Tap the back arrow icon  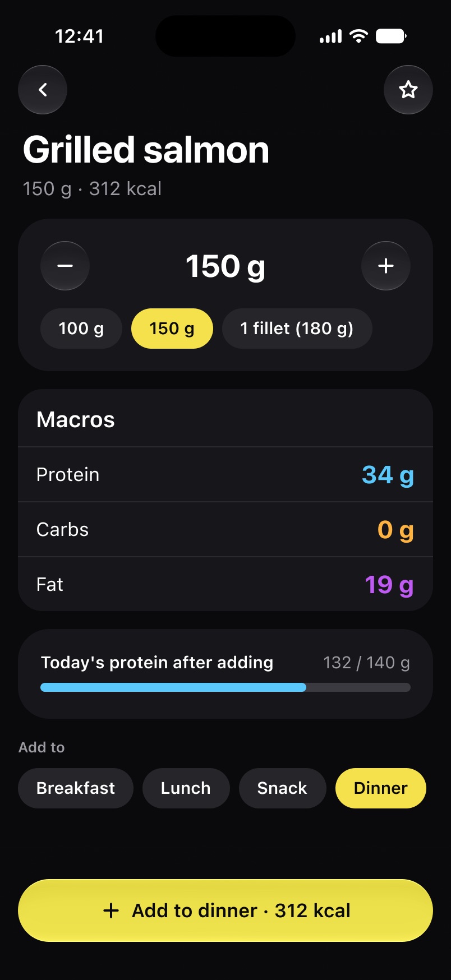[x=43, y=90]
